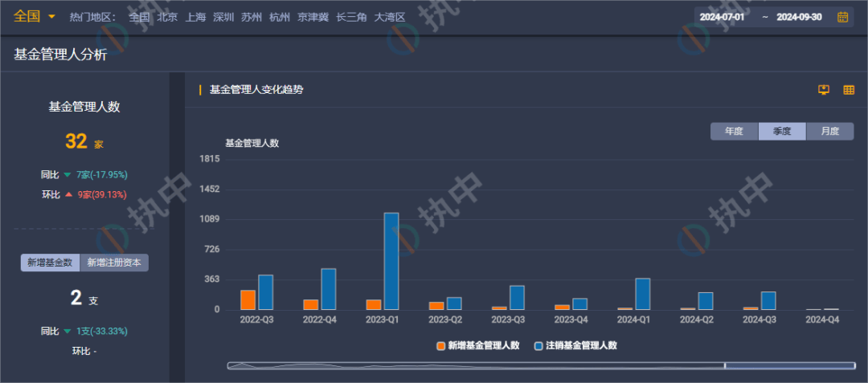
Task: Click the end date 2024-09-30 field
Action: (x=799, y=17)
